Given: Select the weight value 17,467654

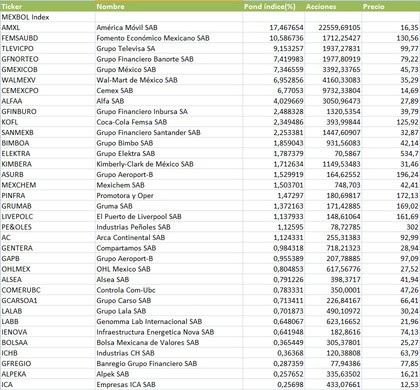Looking at the screenshot, I should pos(273,27).
